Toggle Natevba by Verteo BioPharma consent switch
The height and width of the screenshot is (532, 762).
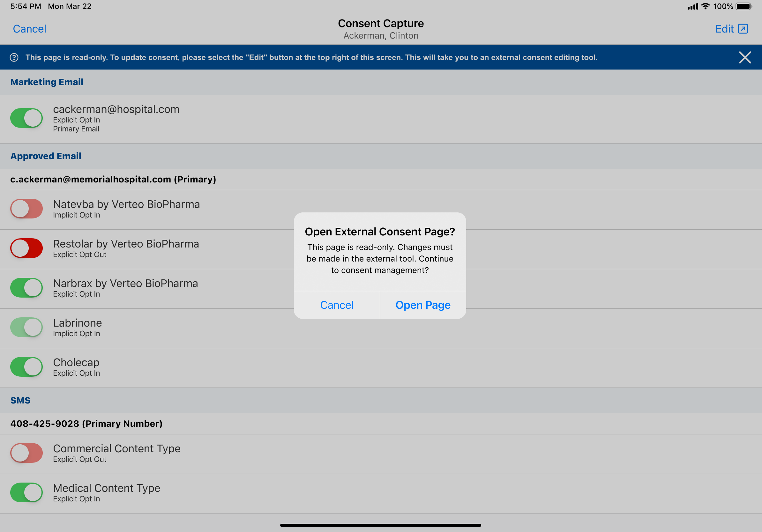(26, 209)
